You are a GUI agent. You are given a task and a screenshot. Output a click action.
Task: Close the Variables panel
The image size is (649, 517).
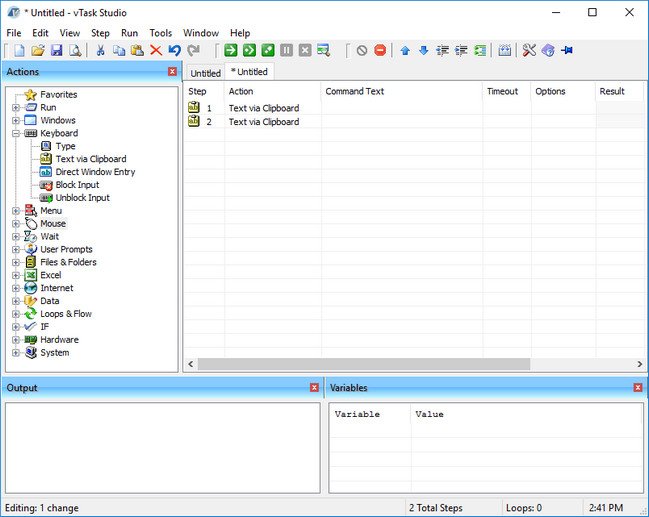638,387
